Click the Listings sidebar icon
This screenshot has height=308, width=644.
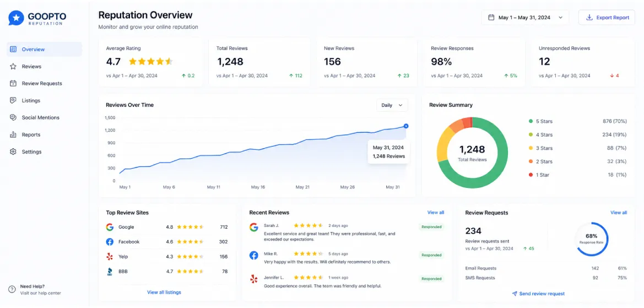pos(13,101)
